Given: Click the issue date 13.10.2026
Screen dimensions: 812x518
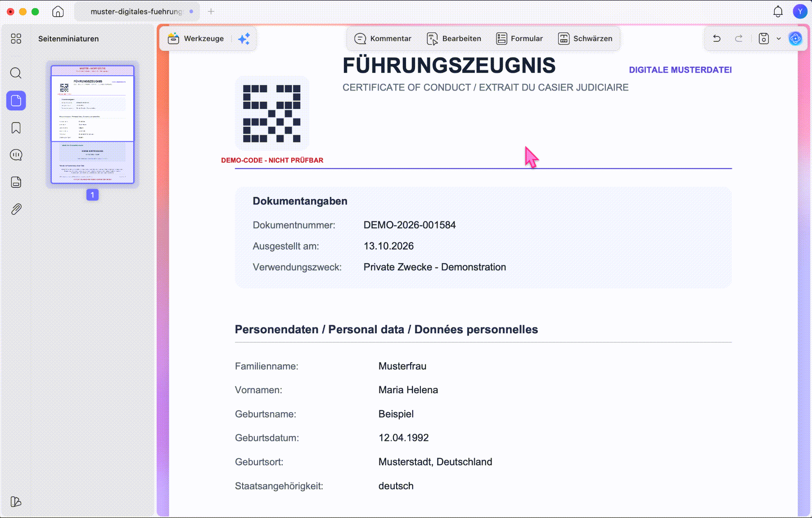Looking at the screenshot, I should pos(388,246).
